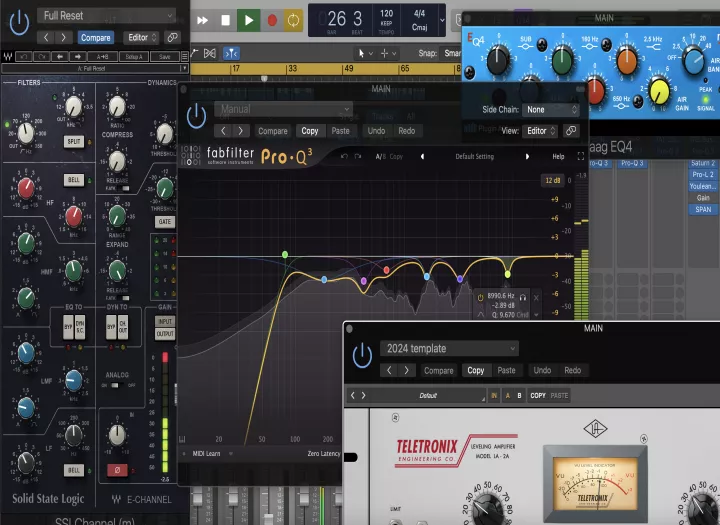Open the 2024 template preset dropdown
Viewport: 720px width, 525px height.
[x=450, y=348]
